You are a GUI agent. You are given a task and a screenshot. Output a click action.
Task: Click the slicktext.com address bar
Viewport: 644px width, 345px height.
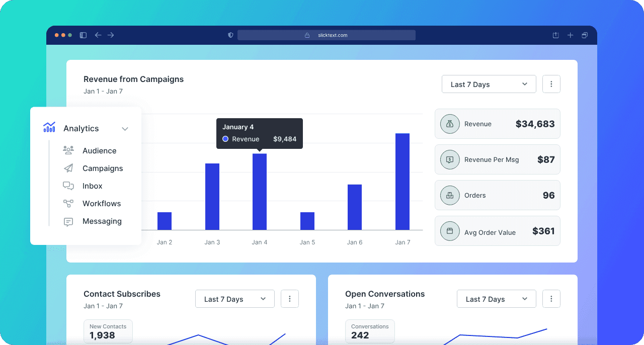click(327, 35)
